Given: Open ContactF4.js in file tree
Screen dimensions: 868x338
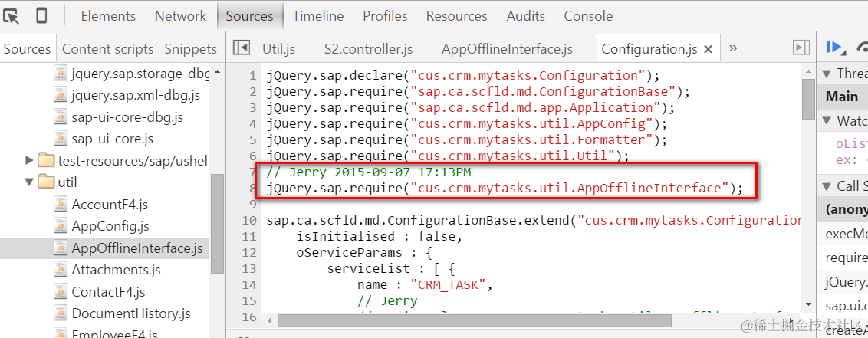Looking at the screenshot, I should point(109,291).
